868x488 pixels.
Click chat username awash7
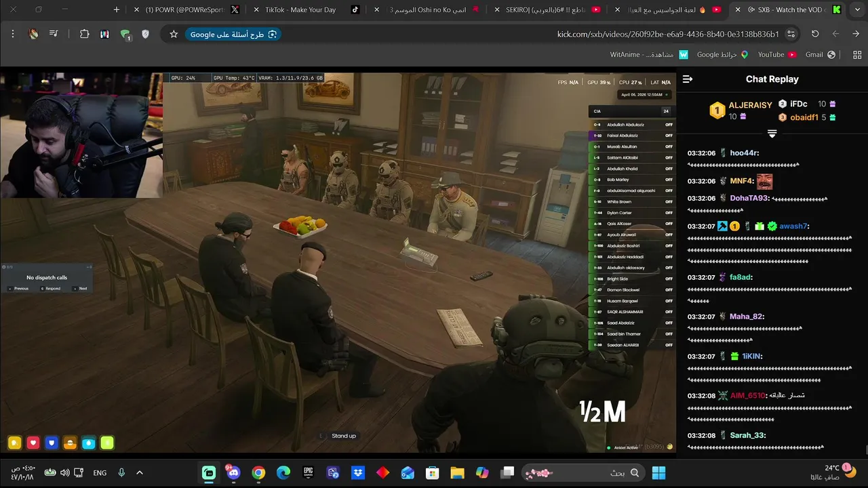tap(793, 226)
